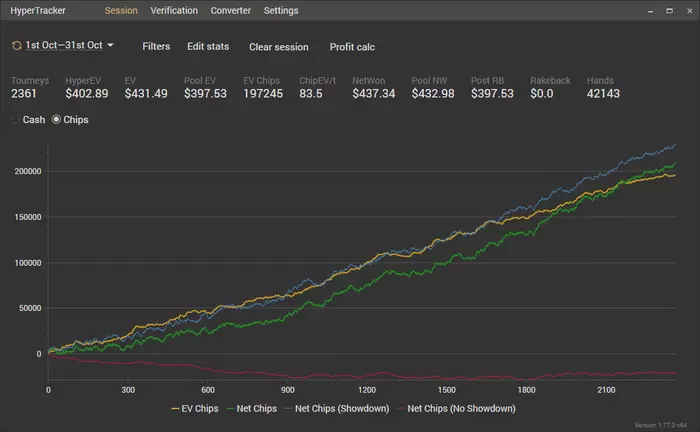Screen dimensions: 700x432
Task: Go to the Converter tab
Action: [x=230, y=11]
